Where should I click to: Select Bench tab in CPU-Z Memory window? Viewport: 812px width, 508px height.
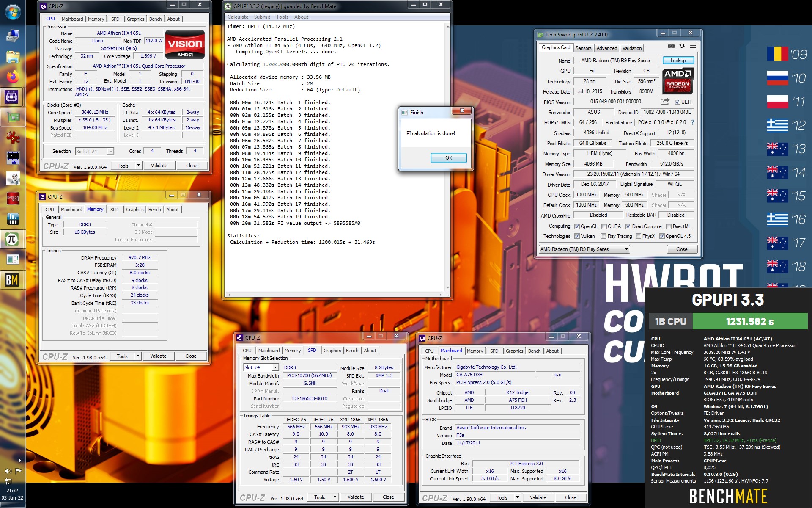click(x=155, y=210)
